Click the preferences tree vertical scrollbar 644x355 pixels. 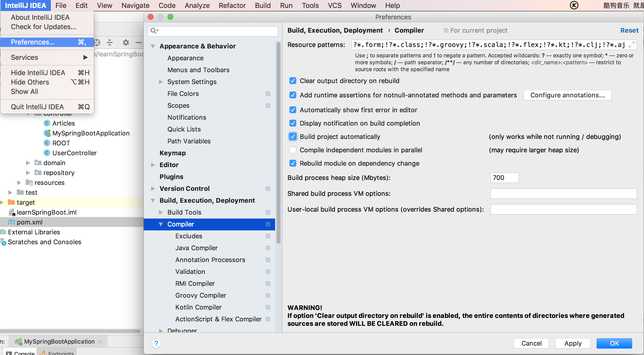[x=278, y=143]
